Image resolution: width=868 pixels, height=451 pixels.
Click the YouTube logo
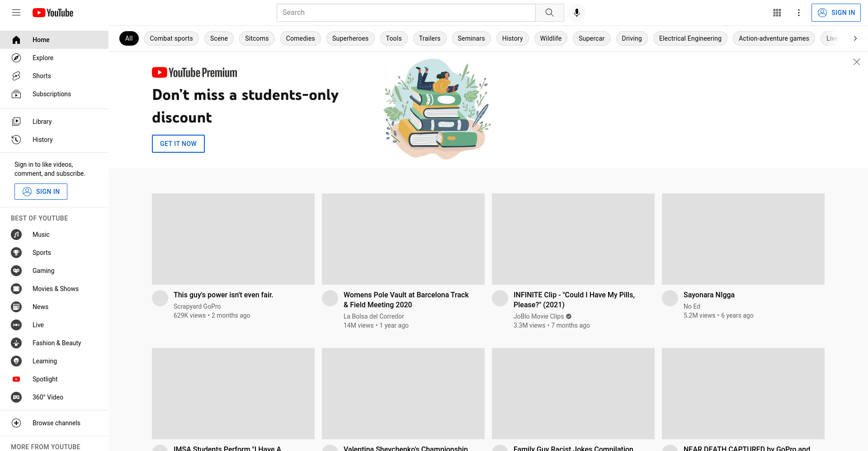tap(53, 13)
